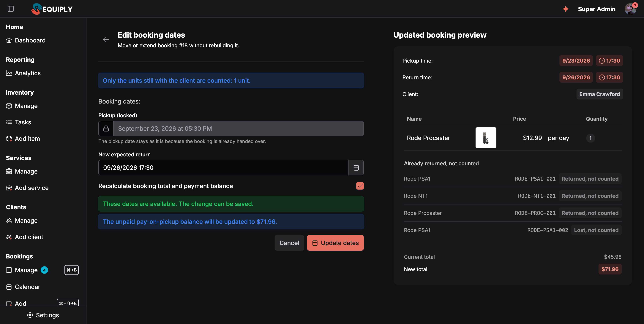This screenshot has height=324, width=644.
Task: Open Dashboard from the sidebar
Action: (x=26, y=40)
